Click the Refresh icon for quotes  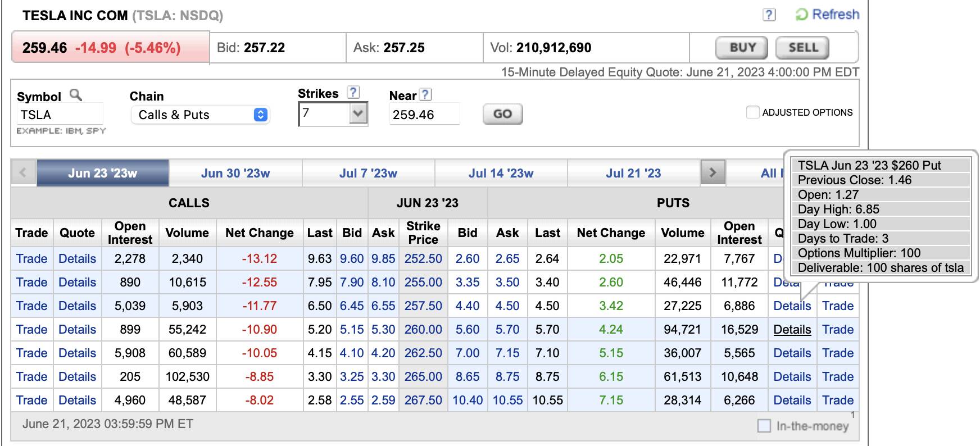point(801,15)
